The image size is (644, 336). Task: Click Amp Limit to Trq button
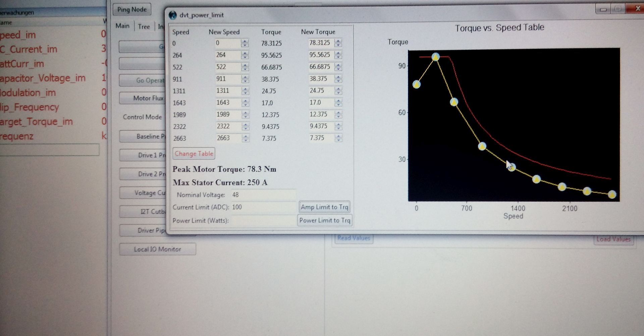(x=324, y=207)
